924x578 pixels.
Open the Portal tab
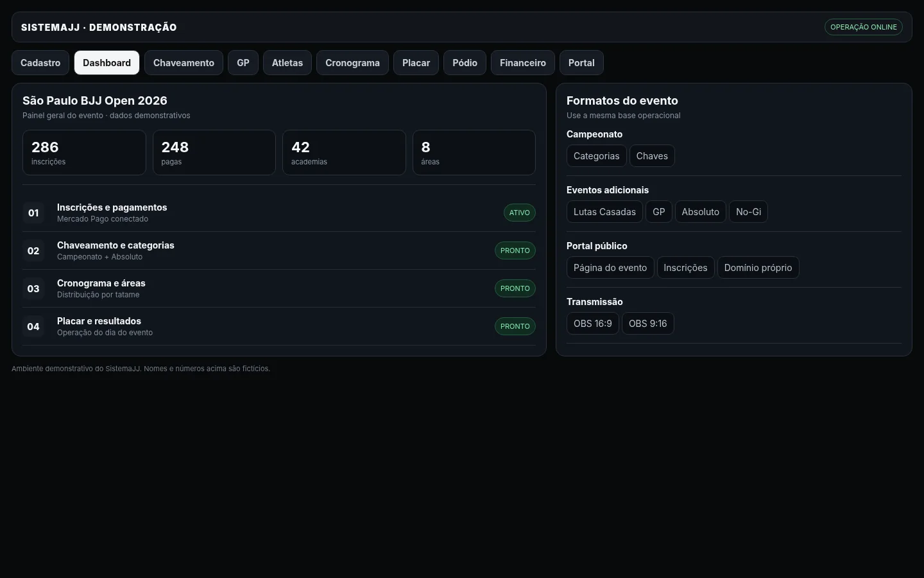pyautogui.click(x=581, y=63)
